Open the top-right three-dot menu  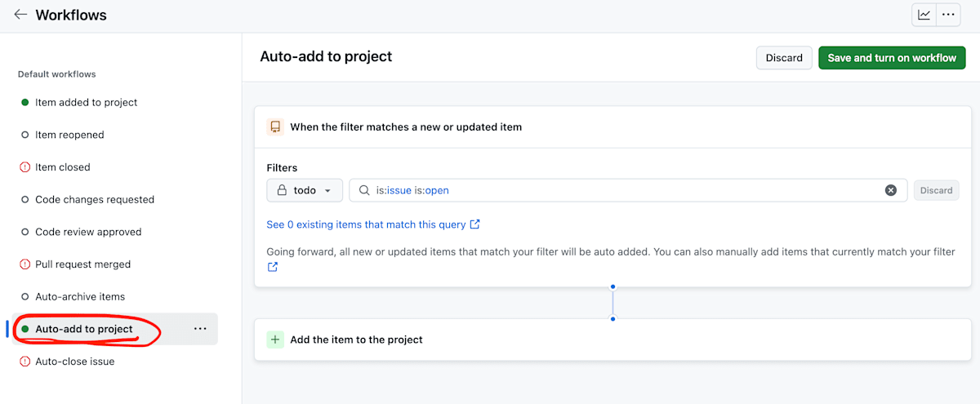coord(948,15)
